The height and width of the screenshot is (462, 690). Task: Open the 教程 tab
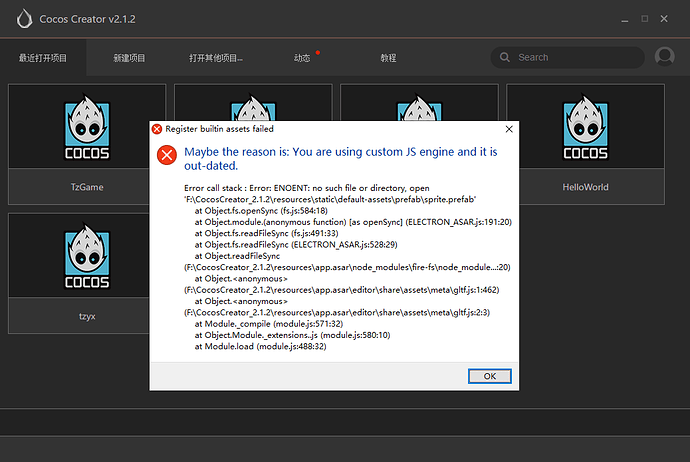388,58
